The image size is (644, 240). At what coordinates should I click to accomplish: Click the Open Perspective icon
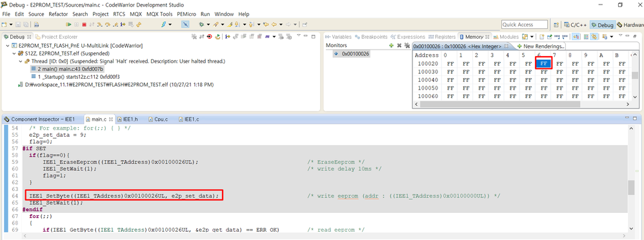pyautogui.click(x=556, y=25)
